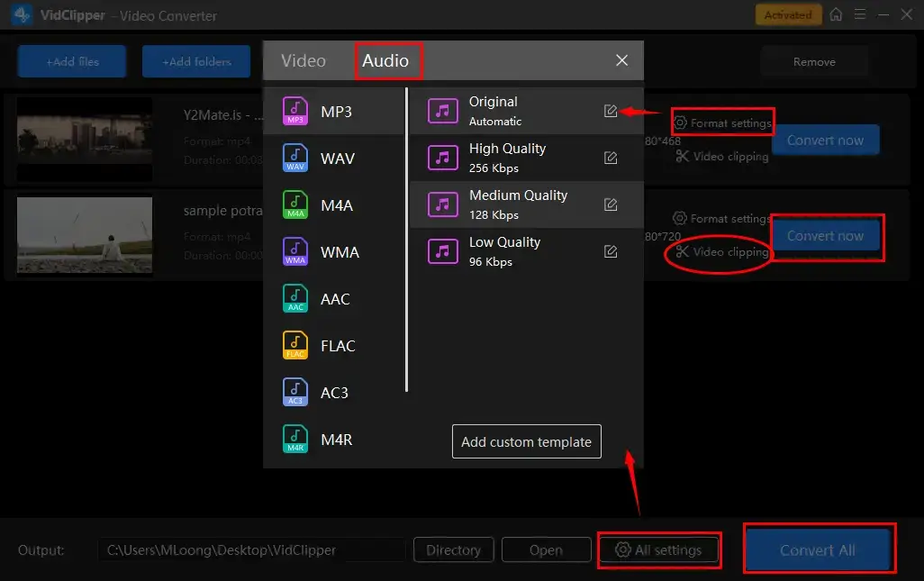Edit the Original Automatic preset
This screenshot has width=924, height=581.
click(x=611, y=111)
